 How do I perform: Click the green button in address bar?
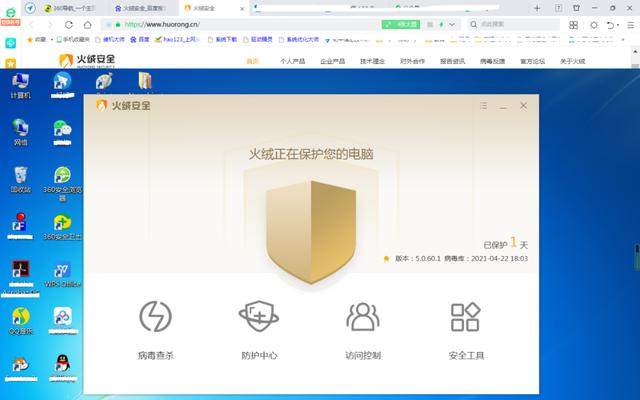[401, 24]
